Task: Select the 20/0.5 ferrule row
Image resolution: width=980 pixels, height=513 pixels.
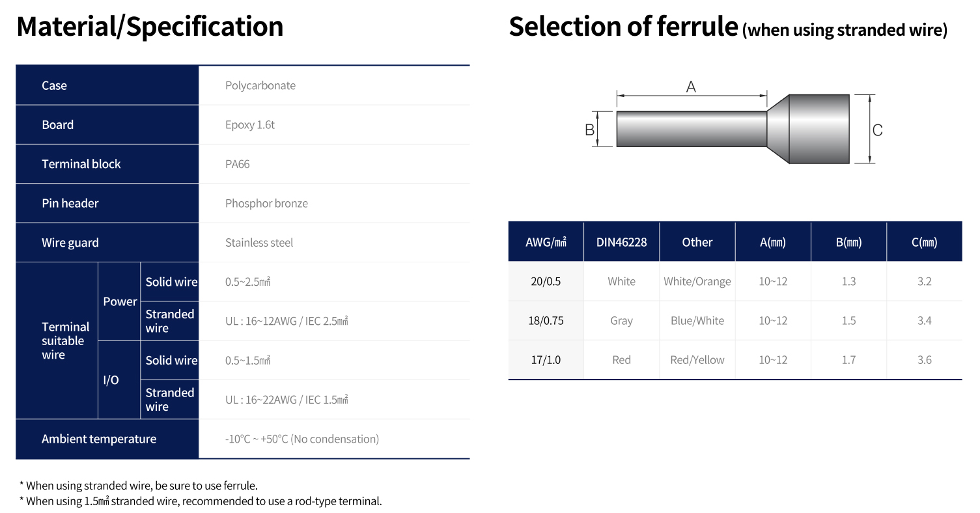Action: point(735,281)
